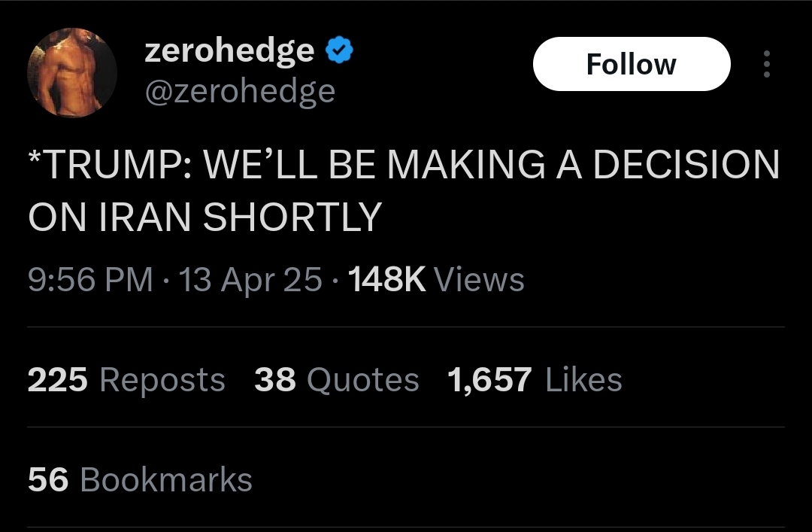812x532 pixels.
Task: Click the 38 quote count number
Action: click(275, 380)
